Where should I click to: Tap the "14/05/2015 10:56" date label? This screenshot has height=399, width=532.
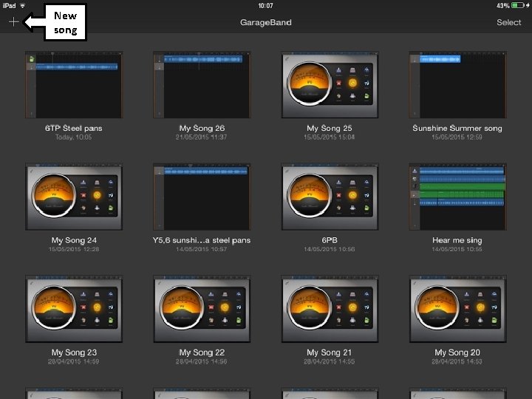[329, 250]
